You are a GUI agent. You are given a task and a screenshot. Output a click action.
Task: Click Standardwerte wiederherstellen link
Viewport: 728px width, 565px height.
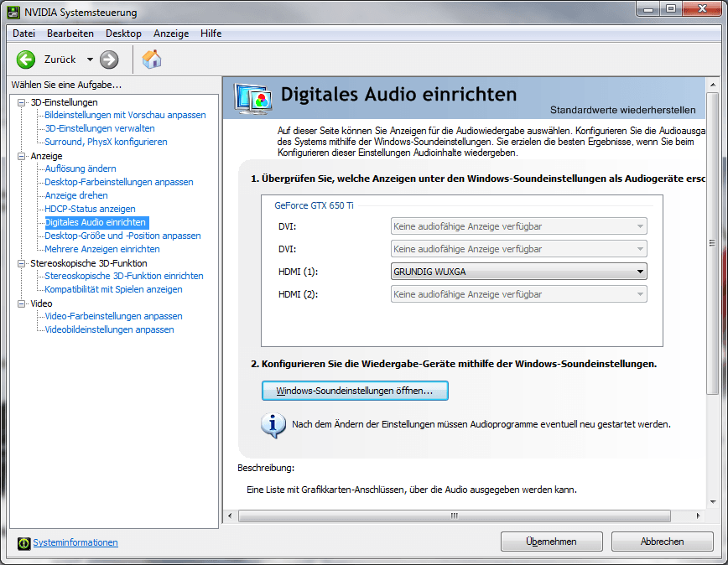pos(622,110)
